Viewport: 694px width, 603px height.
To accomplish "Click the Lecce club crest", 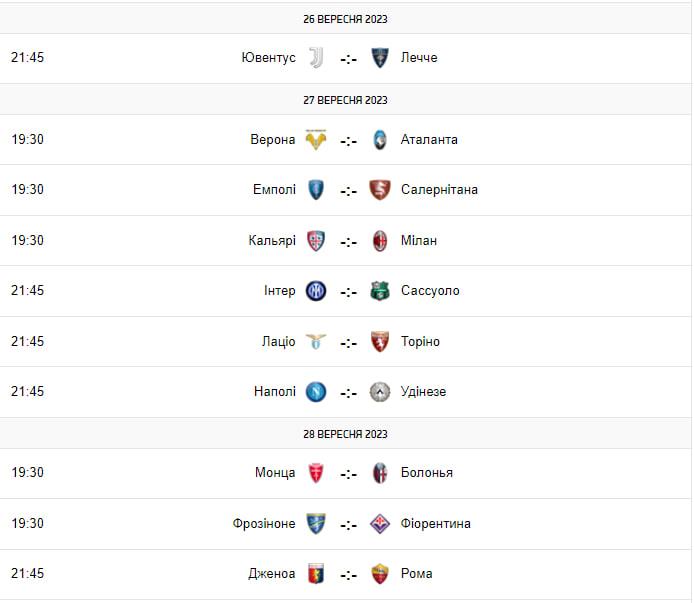I will coord(380,58).
